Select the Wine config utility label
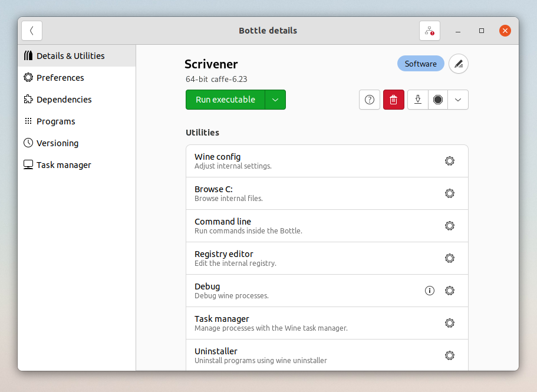537x392 pixels. pyautogui.click(x=218, y=157)
